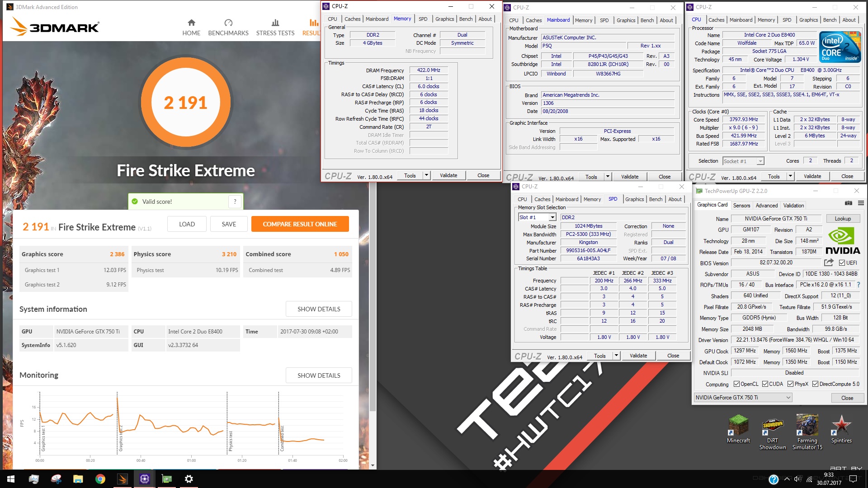Open DiRT Showdown desktop shortcut

point(773,432)
